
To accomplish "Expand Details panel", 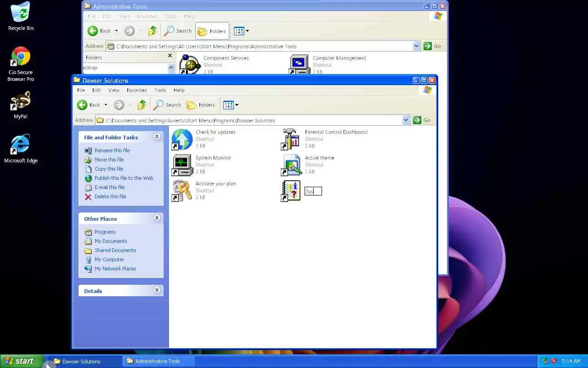I will pos(157,290).
